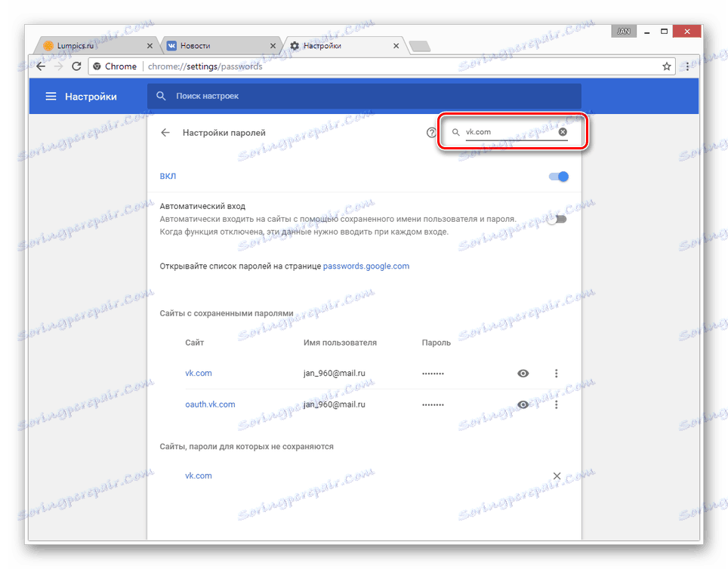Click the Автоматический вход title
The image size is (728, 569).
202,206
